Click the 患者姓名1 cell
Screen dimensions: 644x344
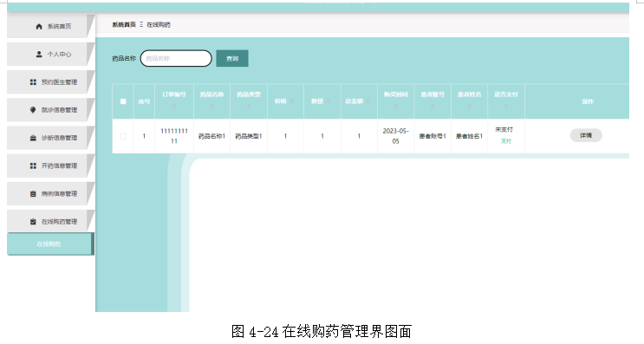[x=469, y=136]
